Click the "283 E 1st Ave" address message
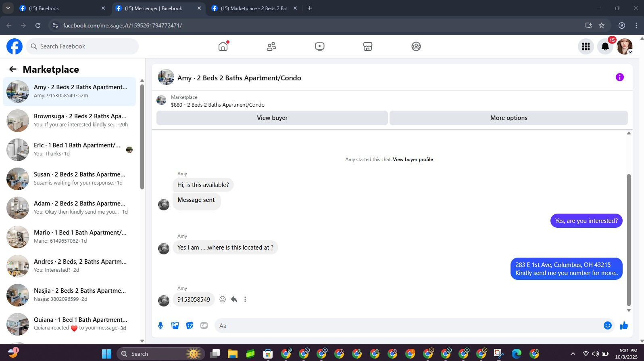Viewport: 644px width, 361px height. click(567, 269)
